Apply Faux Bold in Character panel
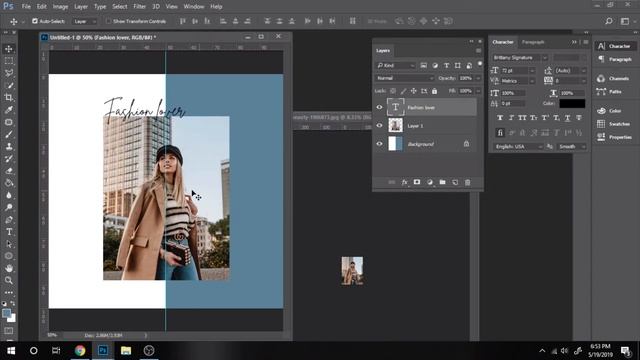The width and height of the screenshot is (640, 360). click(x=500, y=118)
